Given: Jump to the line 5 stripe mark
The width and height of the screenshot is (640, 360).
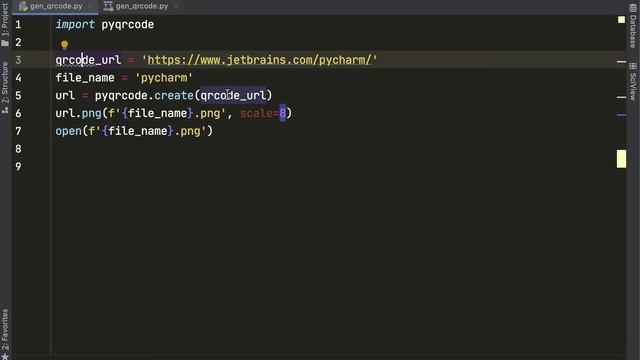Looking at the screenshot, I should click(x=621, y=97).
